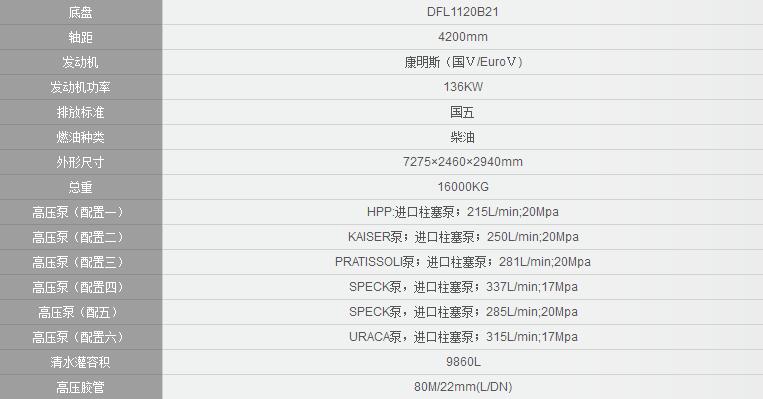Select the DFL1120B21 chassis value
Viewport: 763px width, 399px height.
(x=463, y=12)
